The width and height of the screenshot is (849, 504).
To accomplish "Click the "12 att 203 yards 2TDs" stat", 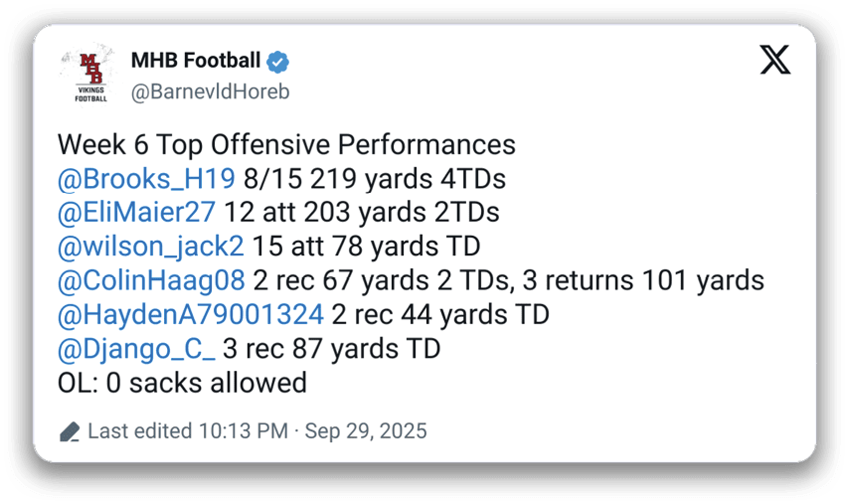I will point(362,213).
